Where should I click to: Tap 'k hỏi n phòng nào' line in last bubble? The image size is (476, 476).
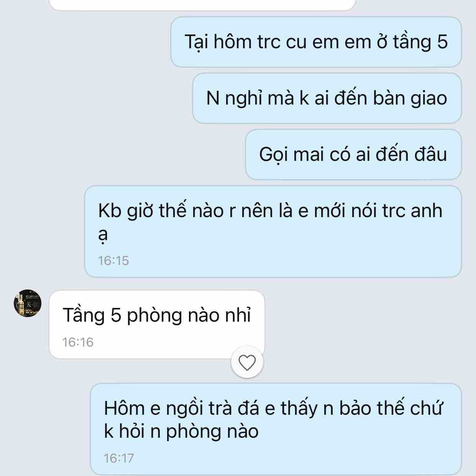pos(181,432)
